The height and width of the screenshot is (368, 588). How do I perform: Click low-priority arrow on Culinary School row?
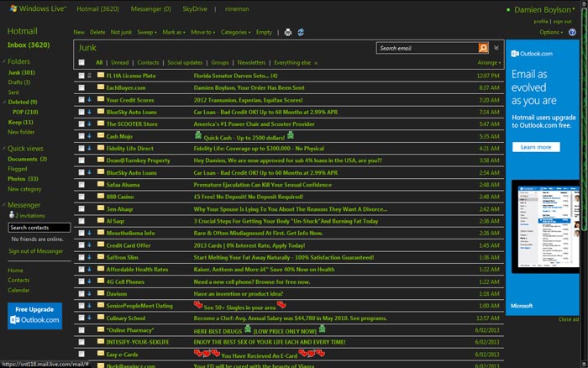click(89, 318)
